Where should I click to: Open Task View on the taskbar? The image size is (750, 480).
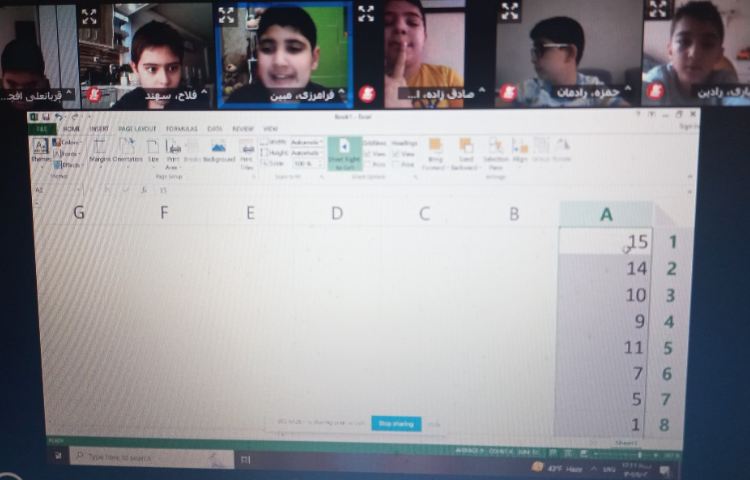point(246,459)
